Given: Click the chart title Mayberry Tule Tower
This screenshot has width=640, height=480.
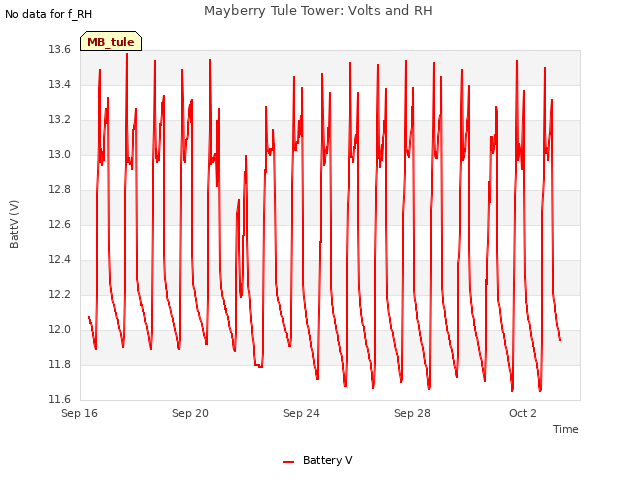Looking at the screenshot, I should (x=318, y=11).
